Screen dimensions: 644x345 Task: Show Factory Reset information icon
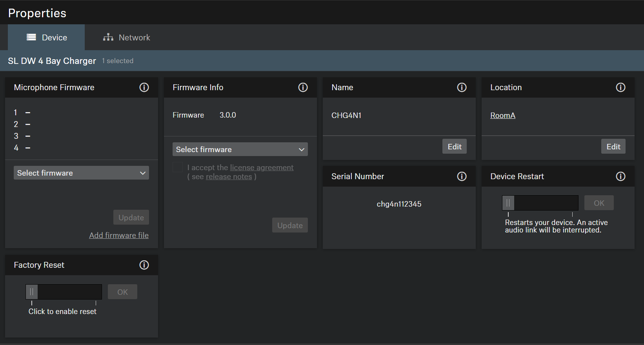tap(144, 265)
